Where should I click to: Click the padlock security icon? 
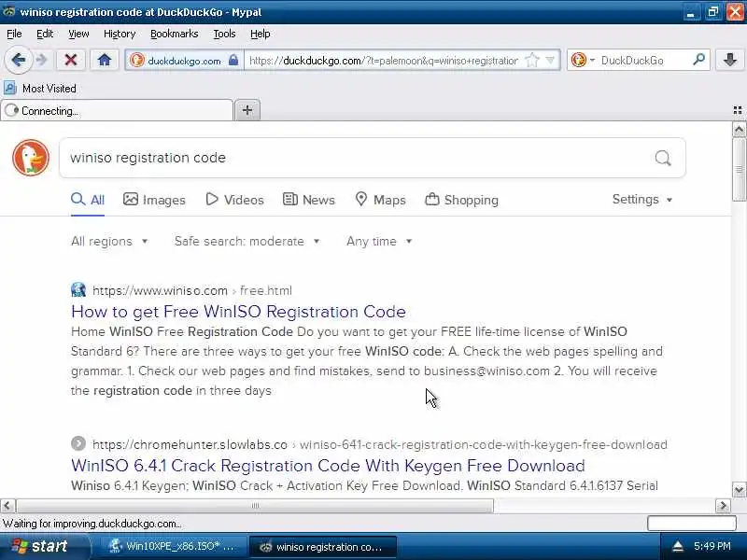click(x=233, y=60)
